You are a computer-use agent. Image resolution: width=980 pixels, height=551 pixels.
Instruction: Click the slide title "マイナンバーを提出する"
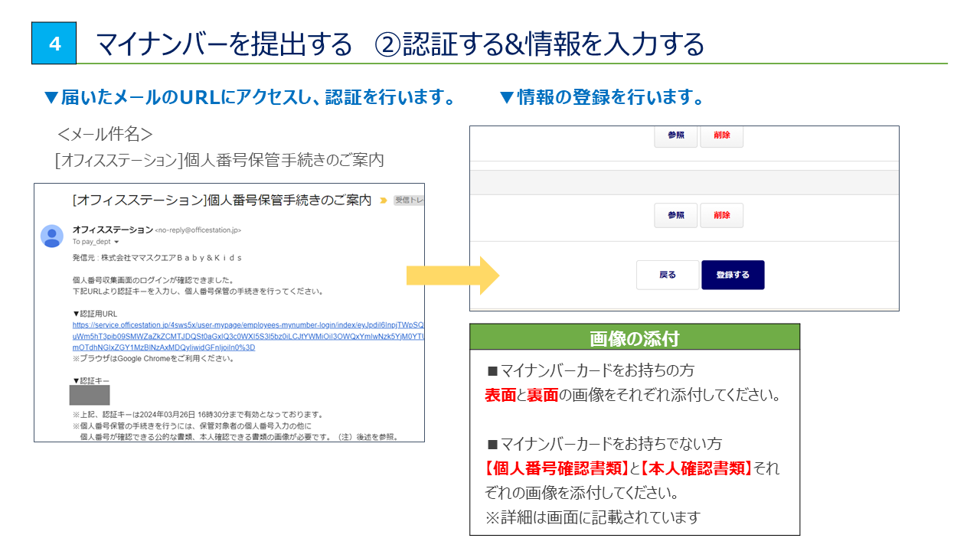[x=224, y=44]
